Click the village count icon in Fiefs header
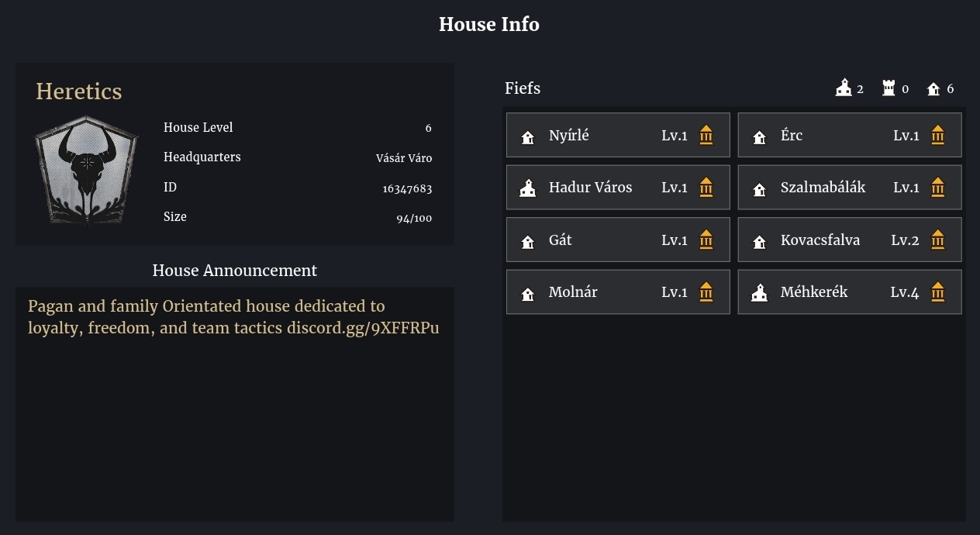The height and width of the screenshot is (535, 980). pos(933,89)
